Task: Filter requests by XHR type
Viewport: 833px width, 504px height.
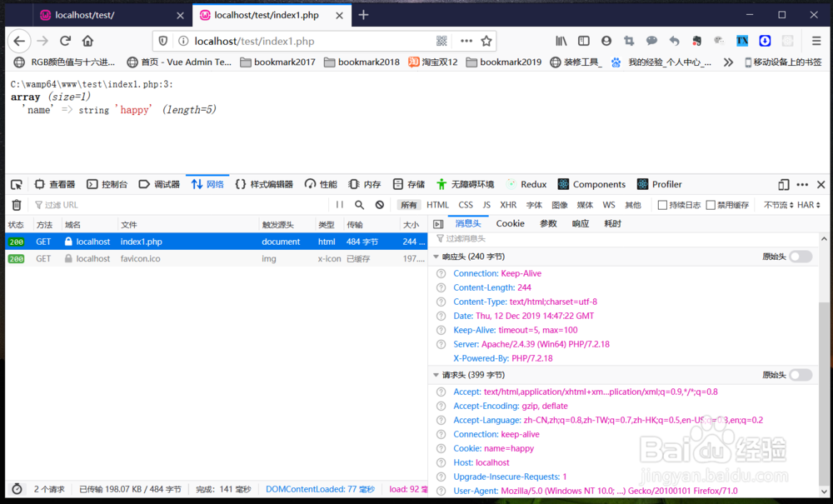Action: click(508, 205)
